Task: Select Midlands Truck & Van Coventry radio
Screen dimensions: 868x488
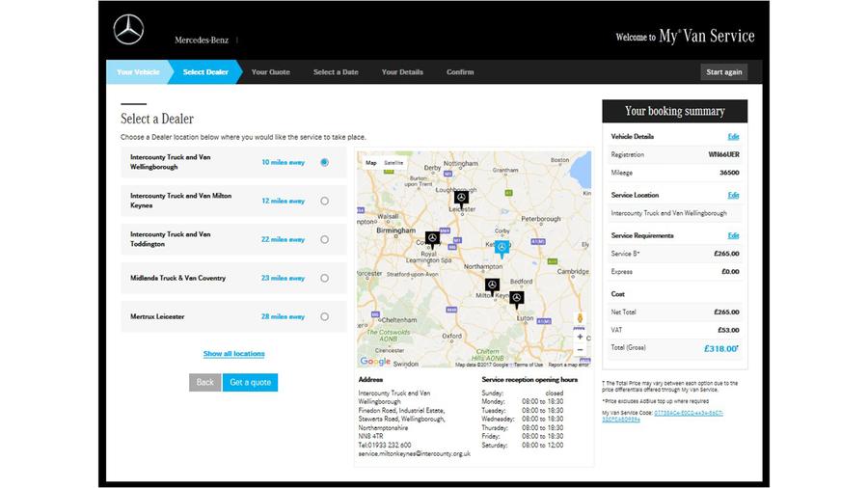Action: 324,279
